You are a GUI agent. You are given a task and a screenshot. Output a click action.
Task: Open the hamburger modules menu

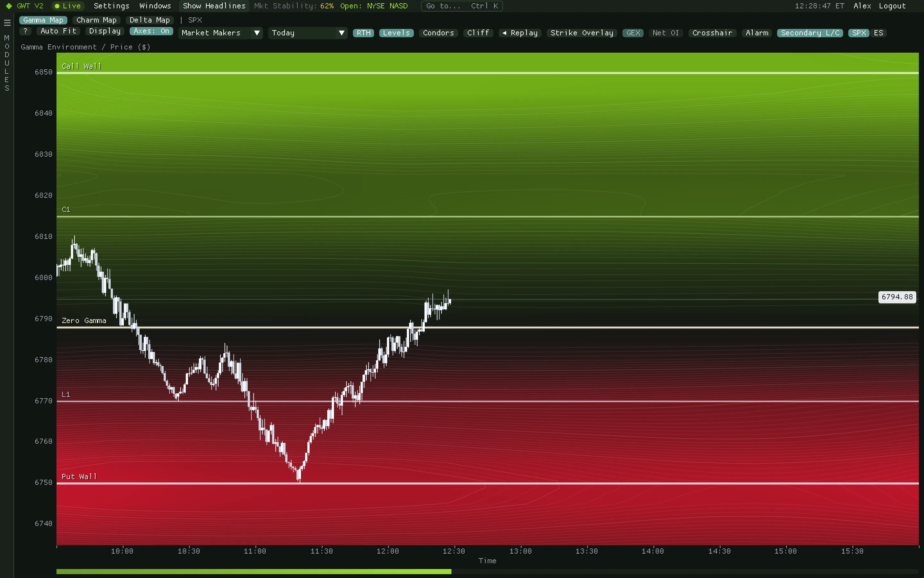coord(7,23)
